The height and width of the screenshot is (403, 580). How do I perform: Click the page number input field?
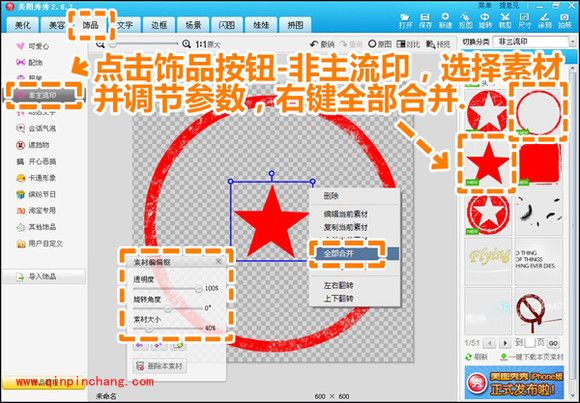point(530,343)
